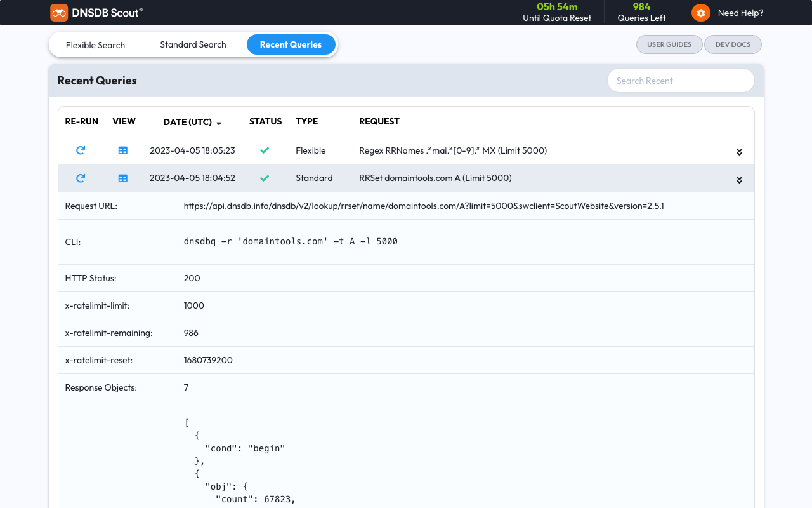This screenshot has width=812, height=508.
Task: Click green status checkmark of Standard query
Action: coord(265,178)
